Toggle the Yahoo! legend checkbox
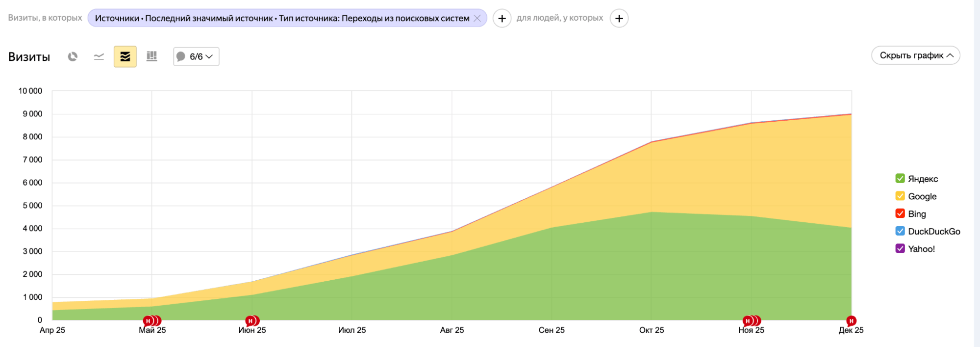Viewport: 980px width, 347px height. coord(900,248)
